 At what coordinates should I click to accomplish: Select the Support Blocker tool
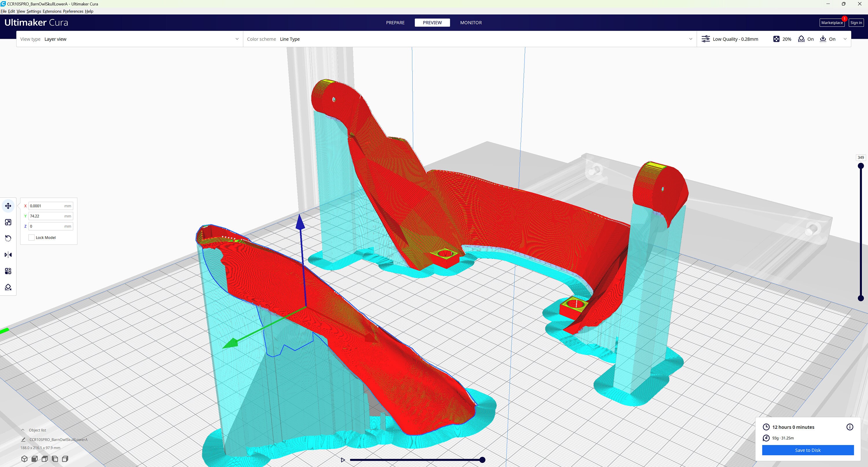pos(8,287)
